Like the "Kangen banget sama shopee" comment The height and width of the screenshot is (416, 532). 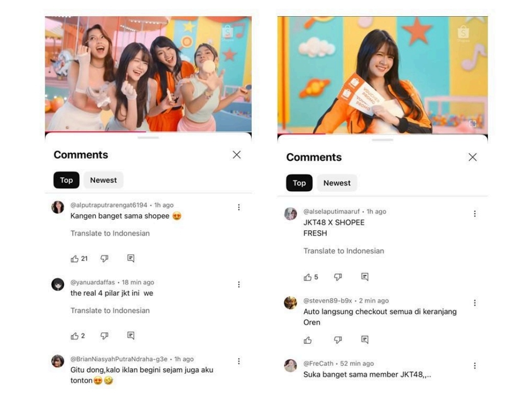click(75, 259)
